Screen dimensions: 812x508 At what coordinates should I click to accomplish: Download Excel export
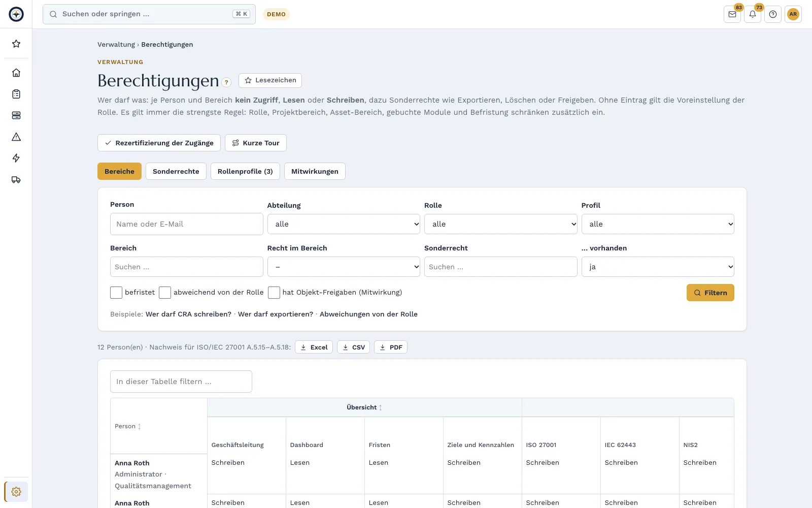314,347
